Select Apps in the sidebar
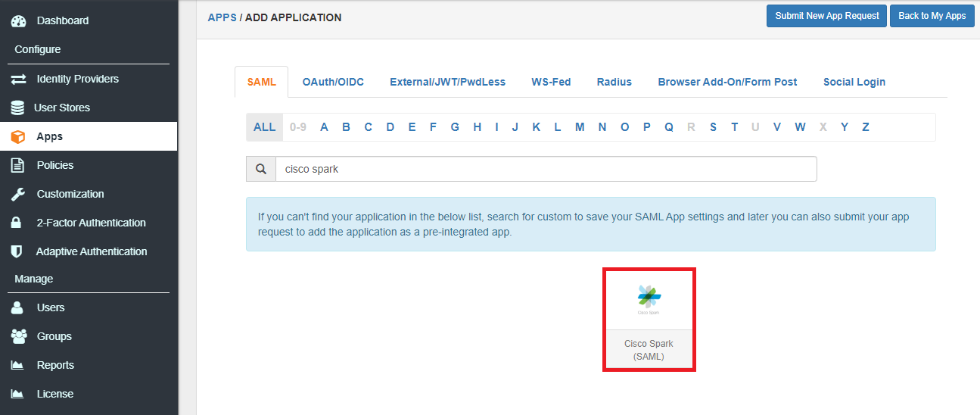980x415 pixels. point(89,136)
